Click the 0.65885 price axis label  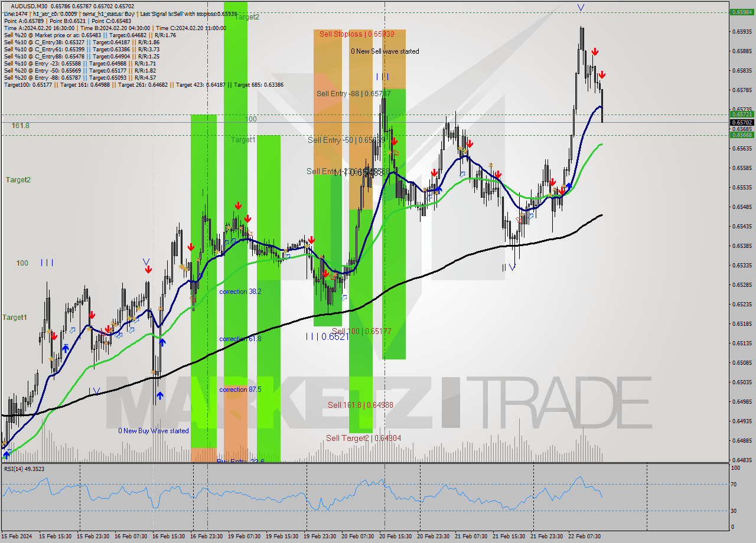point(742,51)
